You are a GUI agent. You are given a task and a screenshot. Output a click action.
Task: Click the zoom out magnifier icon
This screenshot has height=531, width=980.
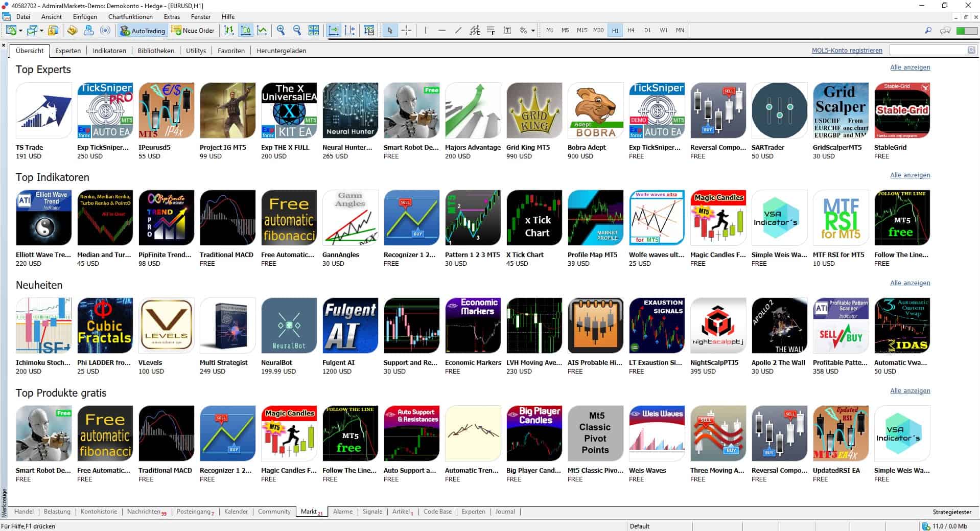[297, 31]
